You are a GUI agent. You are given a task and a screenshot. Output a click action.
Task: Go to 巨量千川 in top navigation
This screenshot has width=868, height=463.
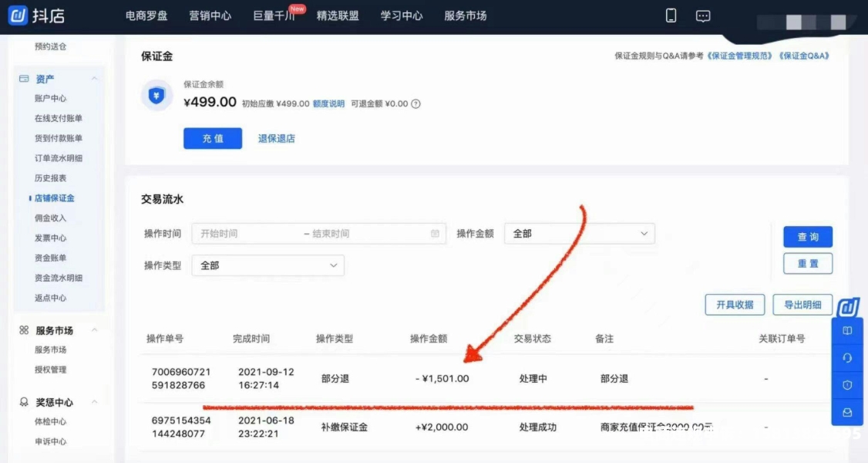click(274, 15)
